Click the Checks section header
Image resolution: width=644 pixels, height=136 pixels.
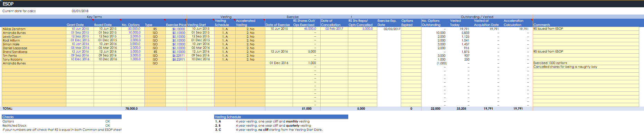click(61, 117)
